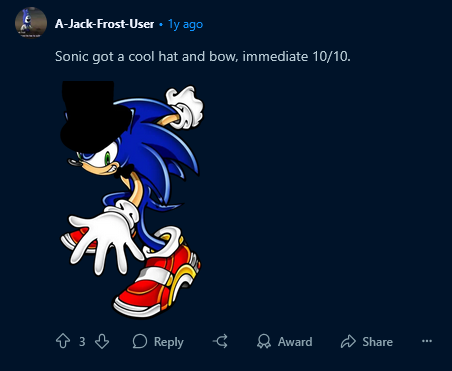
Task: Upvote the Sonic hat comment
Action: (x=63, y=341)
